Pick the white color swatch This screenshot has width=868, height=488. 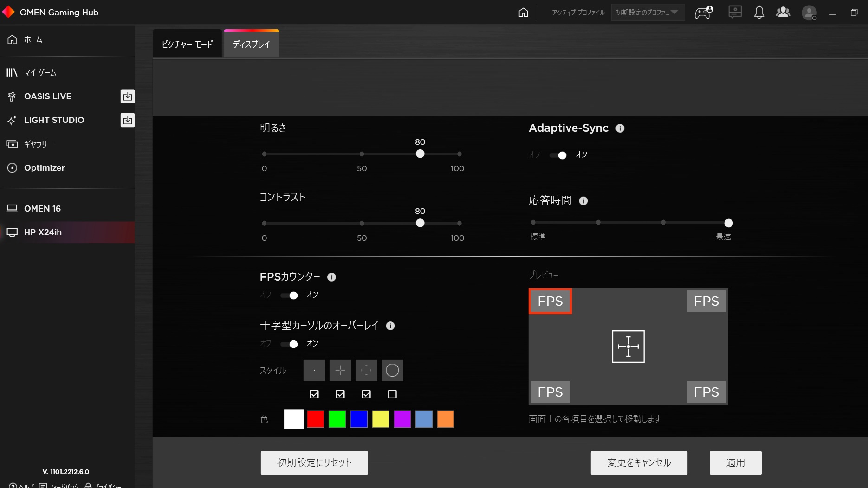[x=294, y=419]
